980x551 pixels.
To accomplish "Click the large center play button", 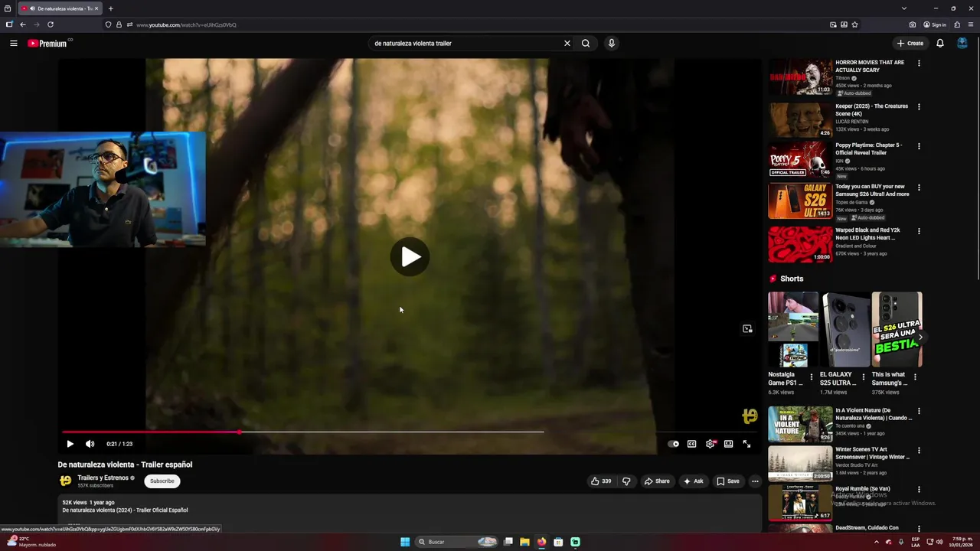I will point(410,256).
